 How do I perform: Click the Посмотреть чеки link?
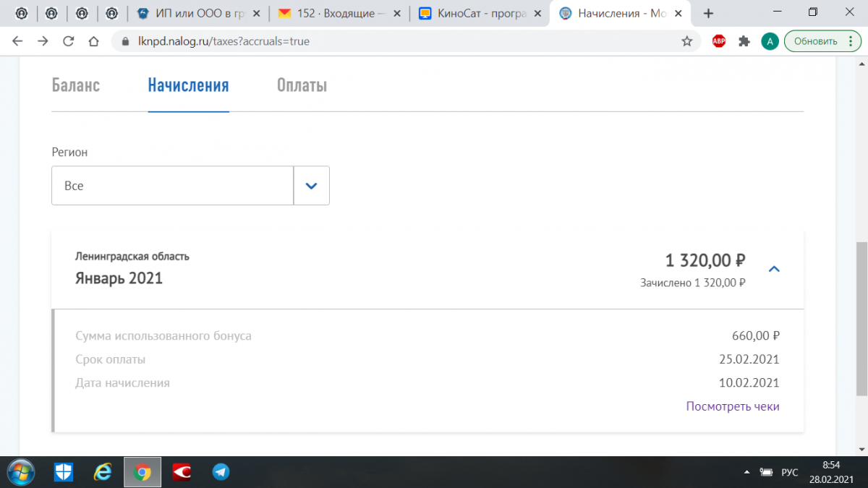click(733, 406)
